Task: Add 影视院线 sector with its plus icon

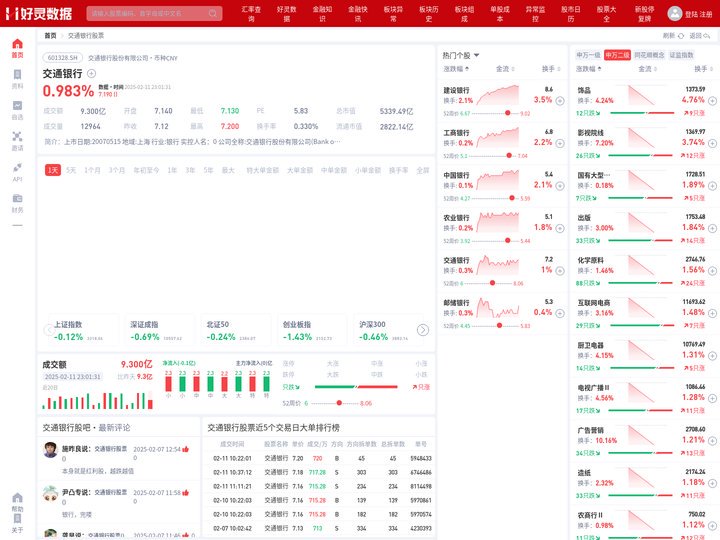Action: (x=712, y=143)
